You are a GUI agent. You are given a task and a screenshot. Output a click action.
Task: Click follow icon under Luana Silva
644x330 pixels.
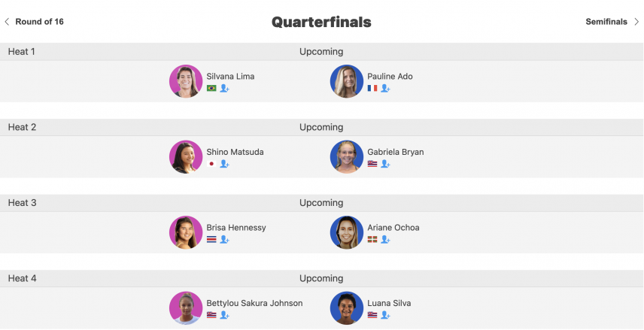[x=385, y=315]
